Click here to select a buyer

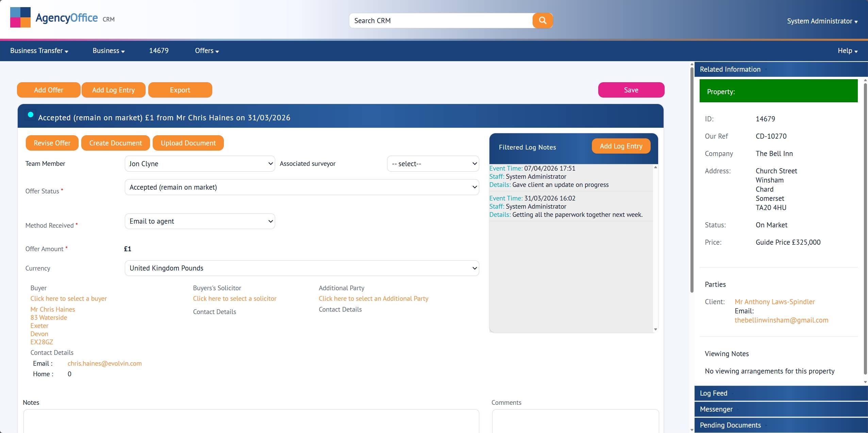69,298
